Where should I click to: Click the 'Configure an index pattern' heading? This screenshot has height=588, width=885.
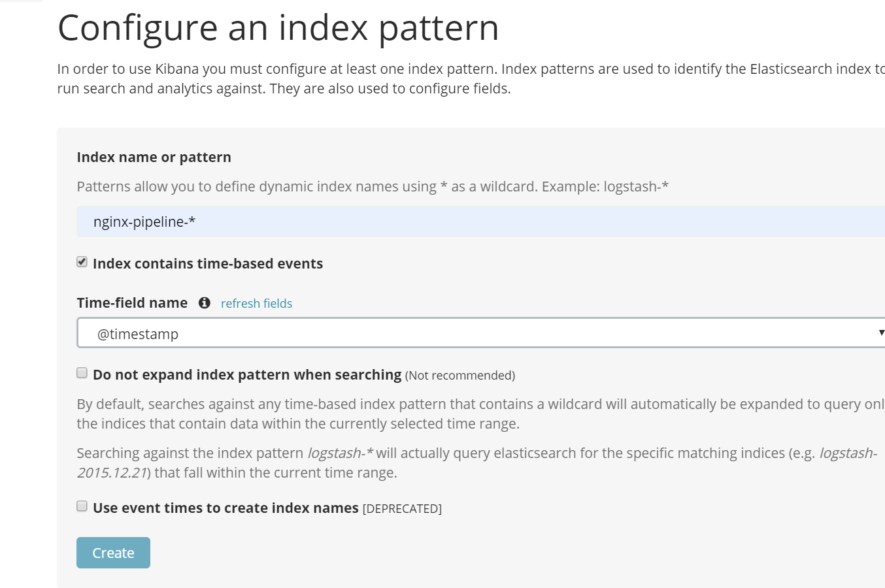point(278,28)
